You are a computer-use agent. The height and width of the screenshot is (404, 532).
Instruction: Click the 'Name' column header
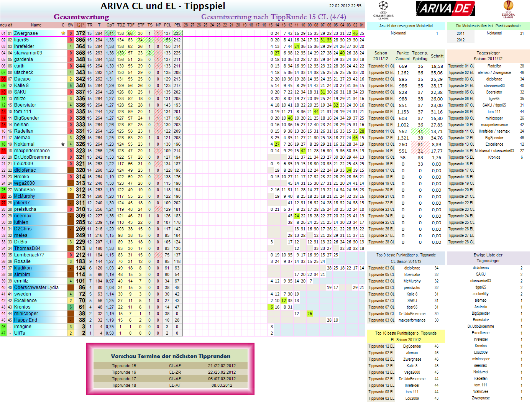[36, 25]
